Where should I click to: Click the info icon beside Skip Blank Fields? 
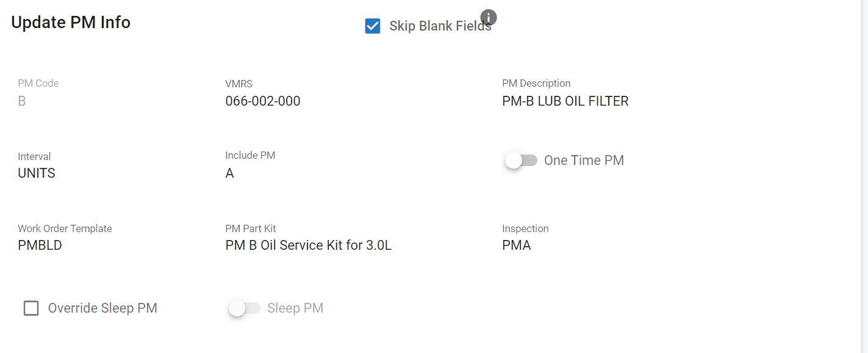tap(488, 18)
